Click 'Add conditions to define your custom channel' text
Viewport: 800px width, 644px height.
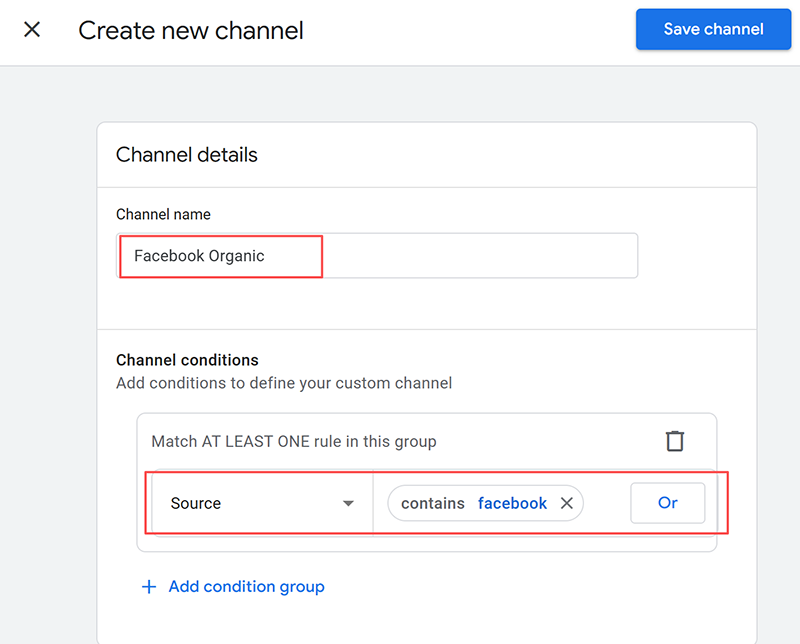tap(284, 383)
